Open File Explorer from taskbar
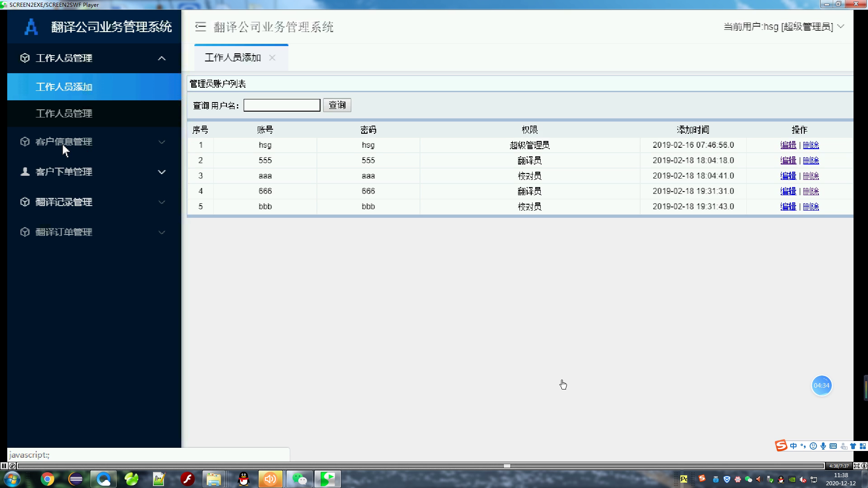The height and width of the screenshot is (488, 868). 214,479
